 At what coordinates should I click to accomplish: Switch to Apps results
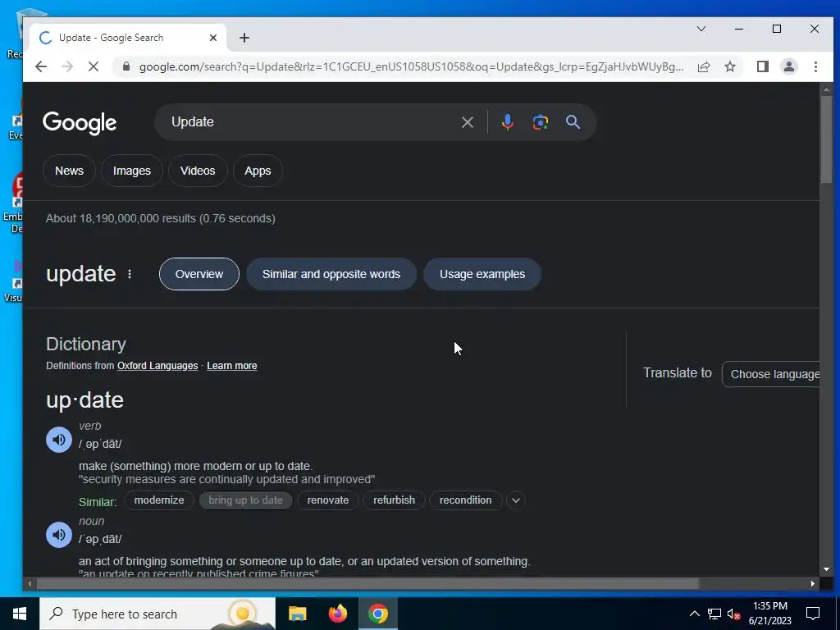point(258,171)
